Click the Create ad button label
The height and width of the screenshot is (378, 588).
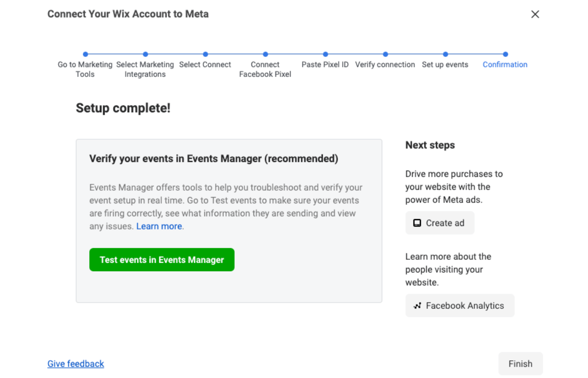[445, 223]
